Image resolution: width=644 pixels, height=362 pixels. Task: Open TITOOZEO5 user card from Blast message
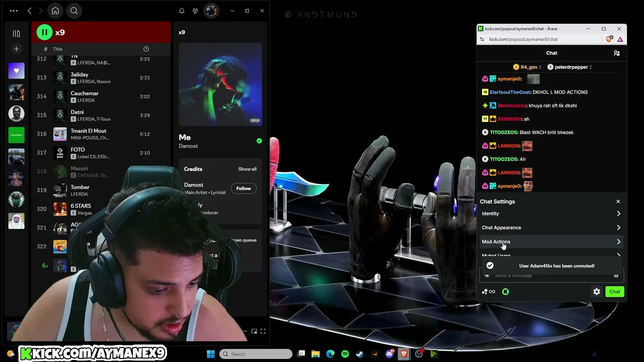point(504,132)
